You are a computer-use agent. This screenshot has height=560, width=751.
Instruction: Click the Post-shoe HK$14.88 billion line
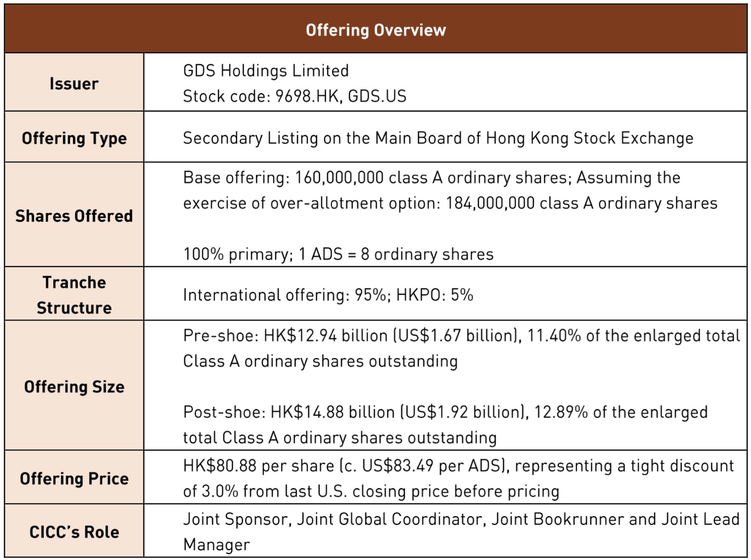click(445, 412)
